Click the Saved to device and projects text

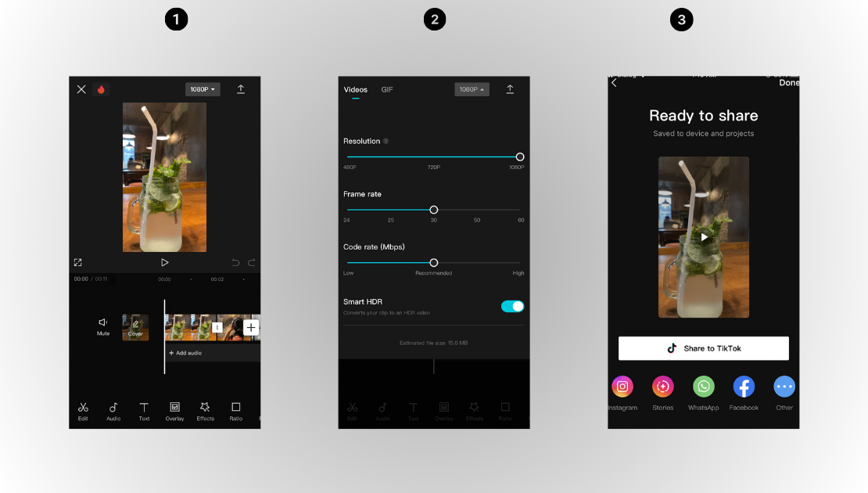click(704, 134)
